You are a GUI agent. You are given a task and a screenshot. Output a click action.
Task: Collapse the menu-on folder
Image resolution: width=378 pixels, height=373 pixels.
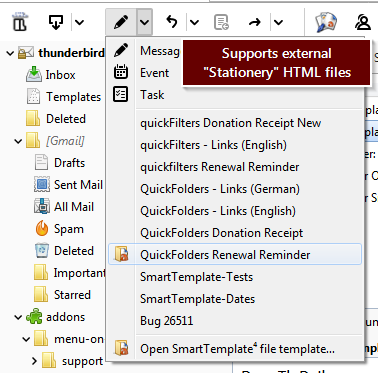[26, 339]
